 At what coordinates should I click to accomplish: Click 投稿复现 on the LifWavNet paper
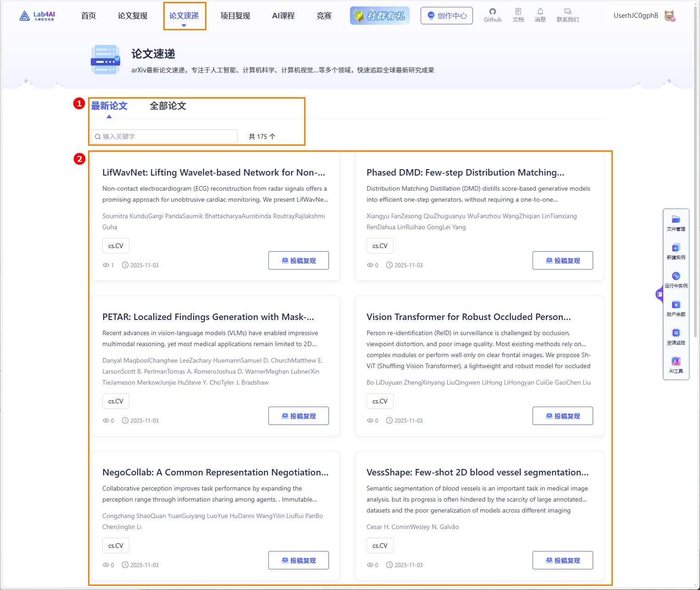tap(298, 260)
